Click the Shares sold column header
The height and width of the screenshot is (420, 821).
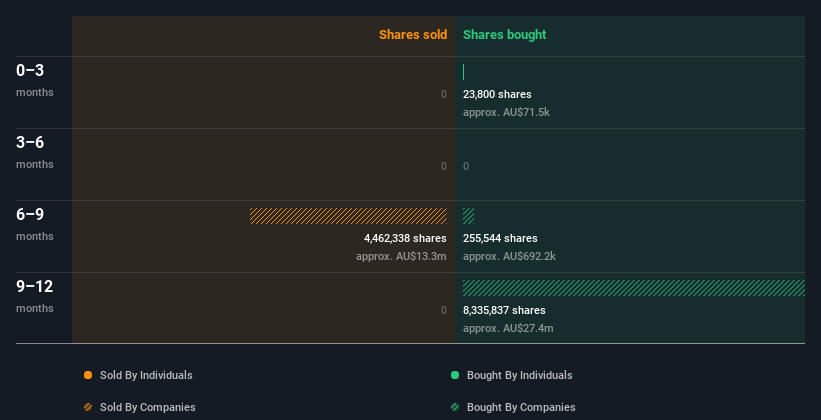pyautogui.click(x=413, y=35)
